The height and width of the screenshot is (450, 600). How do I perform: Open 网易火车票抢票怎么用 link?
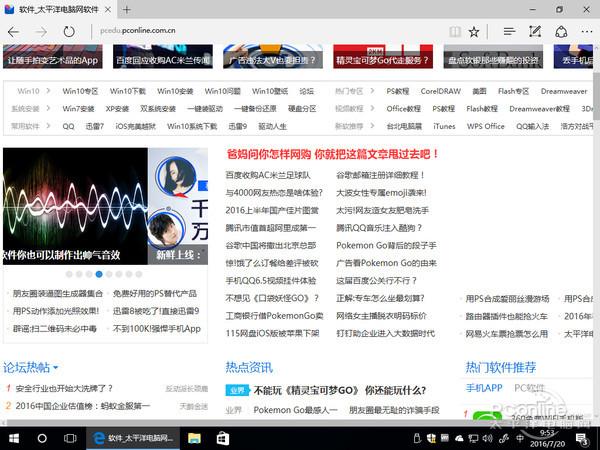pos(507,334)
